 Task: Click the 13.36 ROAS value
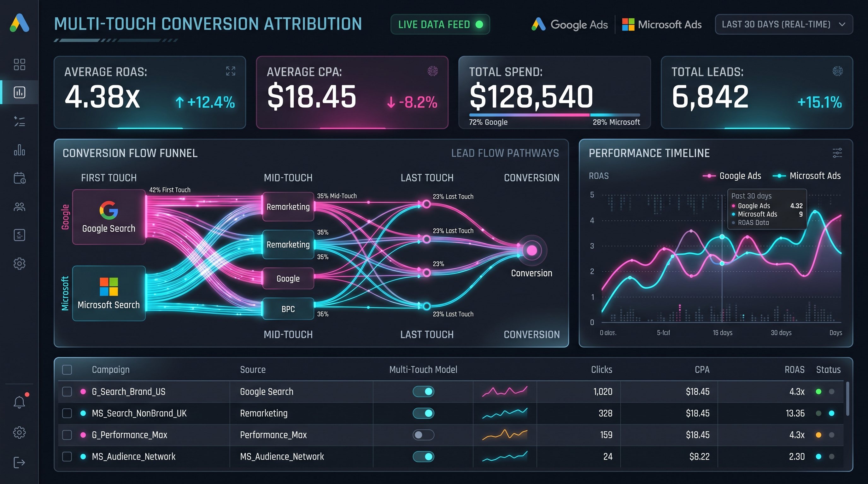795,413
